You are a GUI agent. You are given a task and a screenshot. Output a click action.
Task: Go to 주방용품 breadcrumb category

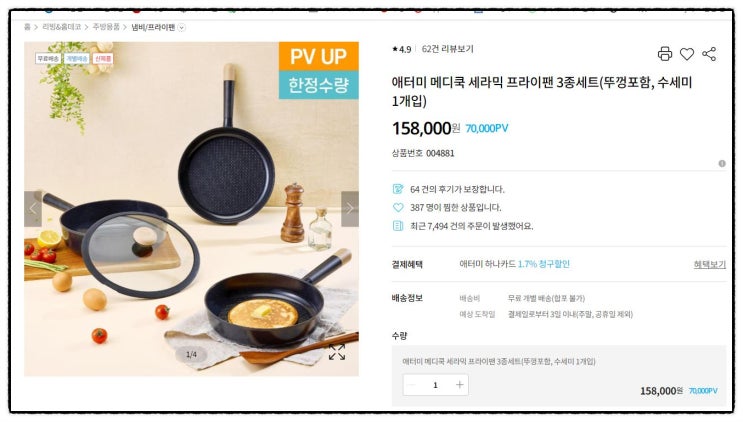click(x=106, y=27)
